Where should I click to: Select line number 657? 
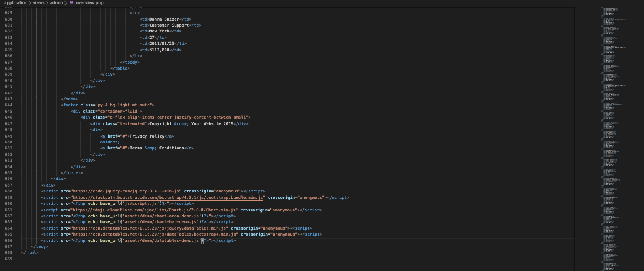coord(9,185)
